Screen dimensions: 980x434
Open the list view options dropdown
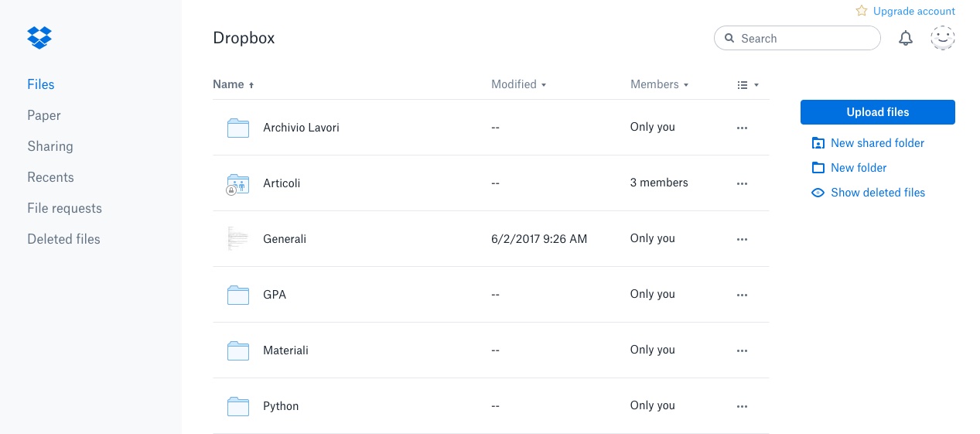coord(747,85)
